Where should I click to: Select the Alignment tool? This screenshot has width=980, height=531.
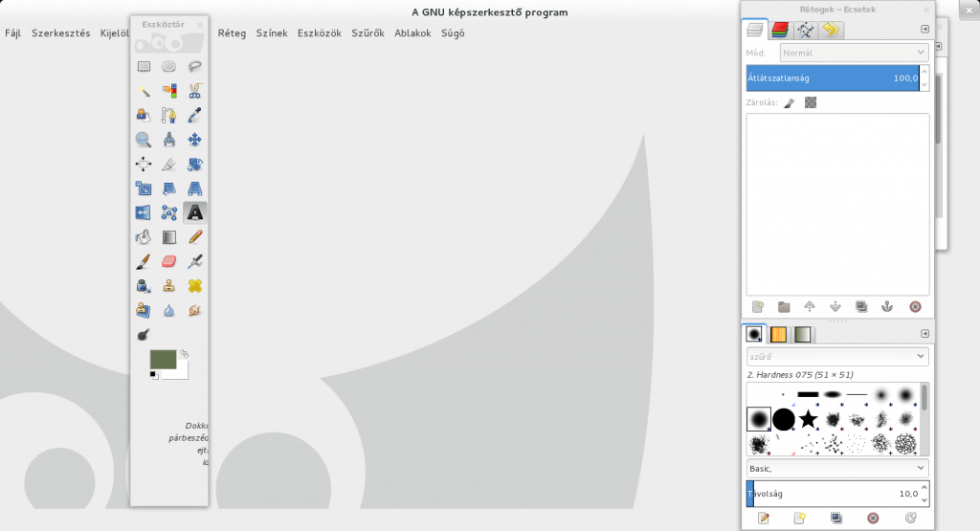click(144, 165)
